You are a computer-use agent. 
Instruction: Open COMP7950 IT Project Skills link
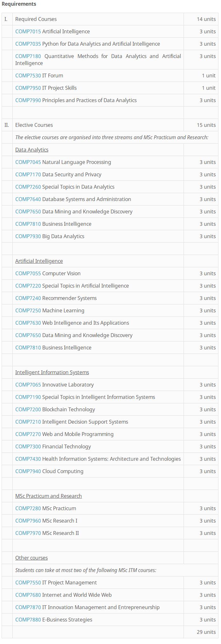coord(28,88)
